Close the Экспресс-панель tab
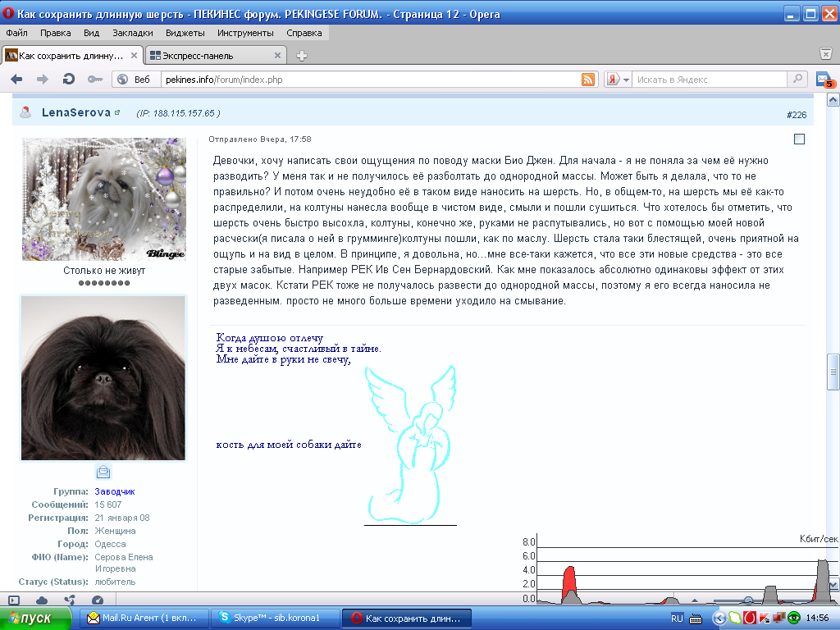 pos(277,55)
